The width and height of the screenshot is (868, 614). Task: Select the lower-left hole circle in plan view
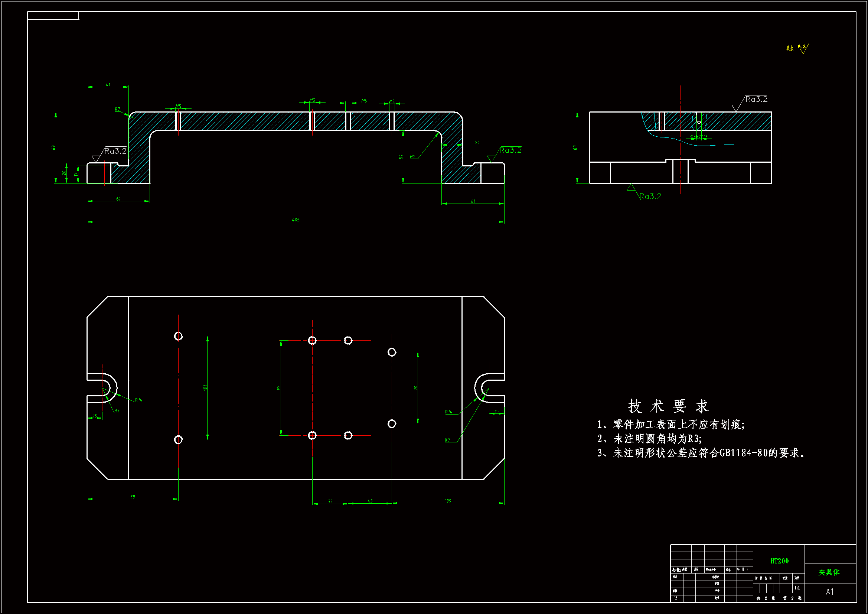point(178,439)
